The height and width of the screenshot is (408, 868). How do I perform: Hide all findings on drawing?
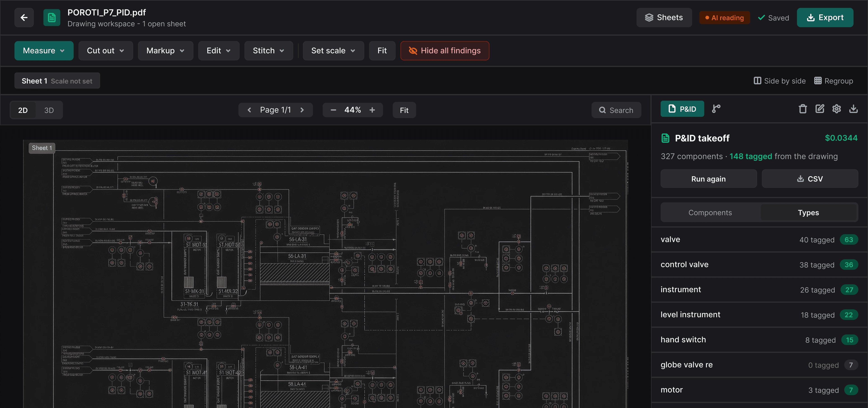(x=445, y=51)
